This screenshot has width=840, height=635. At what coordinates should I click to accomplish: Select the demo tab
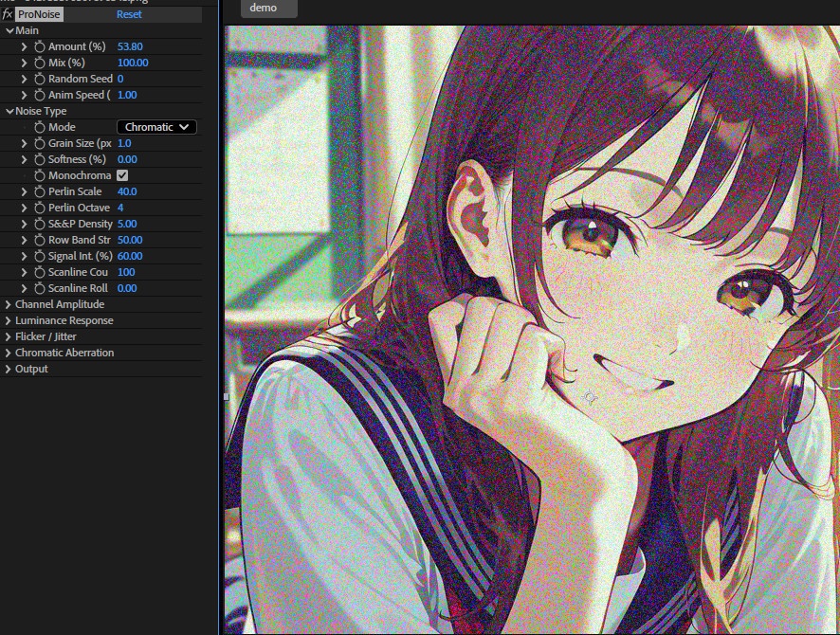[268, 9]
